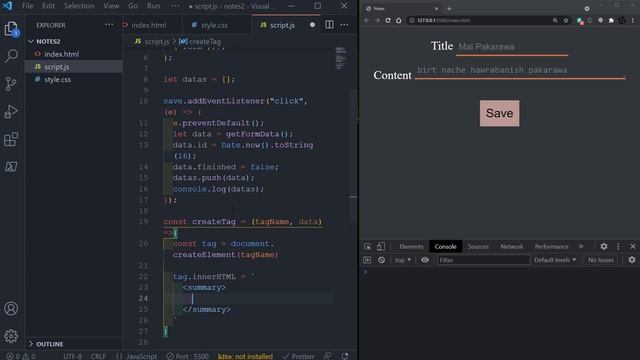This screenshot has width=640, height=360.
Task: Open the Edit menu
Action: pos(48,6)
